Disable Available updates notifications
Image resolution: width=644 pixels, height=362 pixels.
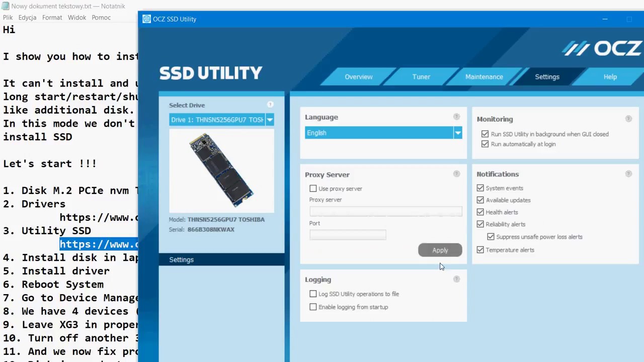[480, 200]
